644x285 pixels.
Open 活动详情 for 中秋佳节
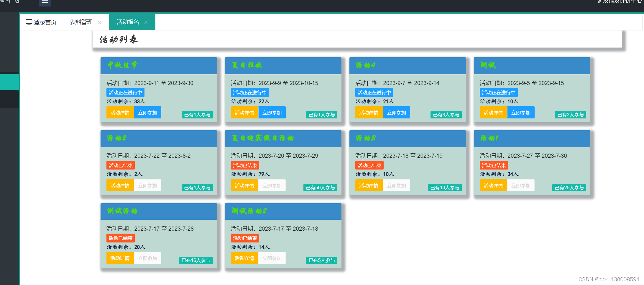tap(120, 113)
